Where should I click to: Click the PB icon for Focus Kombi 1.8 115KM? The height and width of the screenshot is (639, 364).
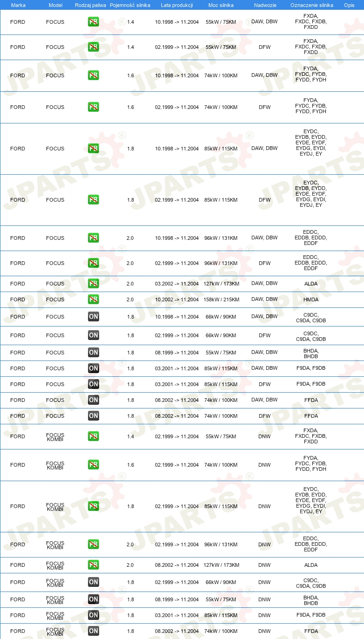[x=94, y=506]
